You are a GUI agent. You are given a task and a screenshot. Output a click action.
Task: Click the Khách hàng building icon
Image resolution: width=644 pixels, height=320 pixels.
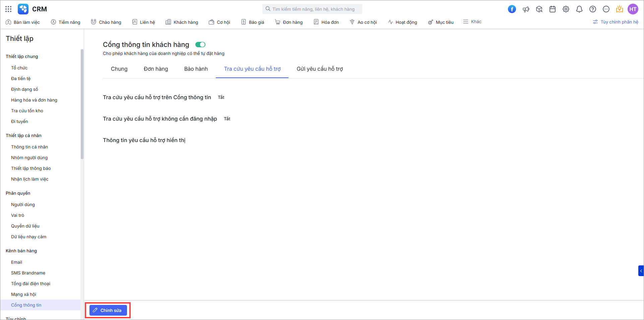[168, 22]
